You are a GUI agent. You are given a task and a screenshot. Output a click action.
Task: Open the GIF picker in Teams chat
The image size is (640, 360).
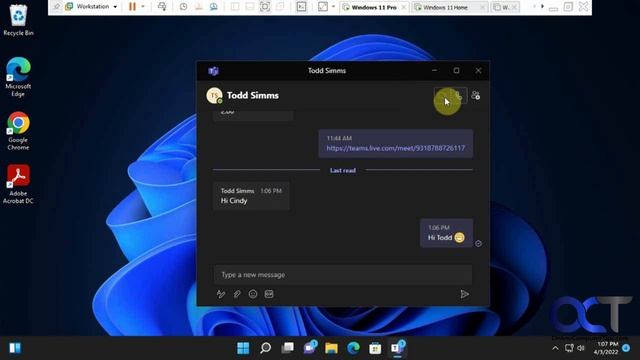pos(269,294)
